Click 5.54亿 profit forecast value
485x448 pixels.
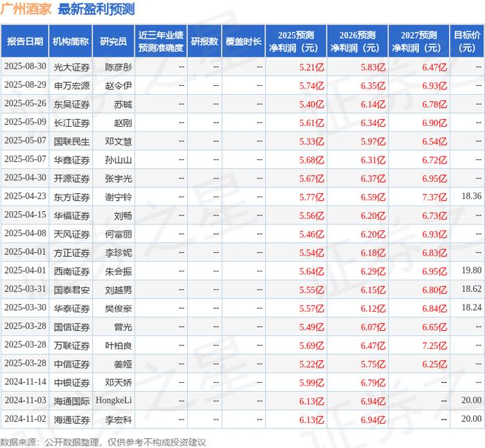(x=312, y=253)
